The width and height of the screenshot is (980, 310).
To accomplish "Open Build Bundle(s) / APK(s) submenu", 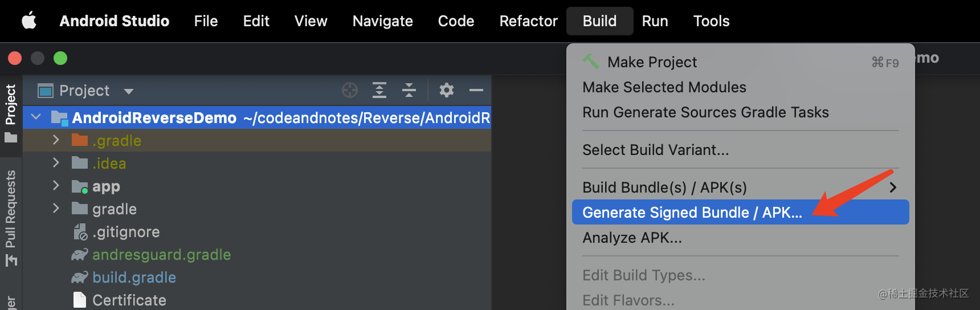I will pos(740,187).
